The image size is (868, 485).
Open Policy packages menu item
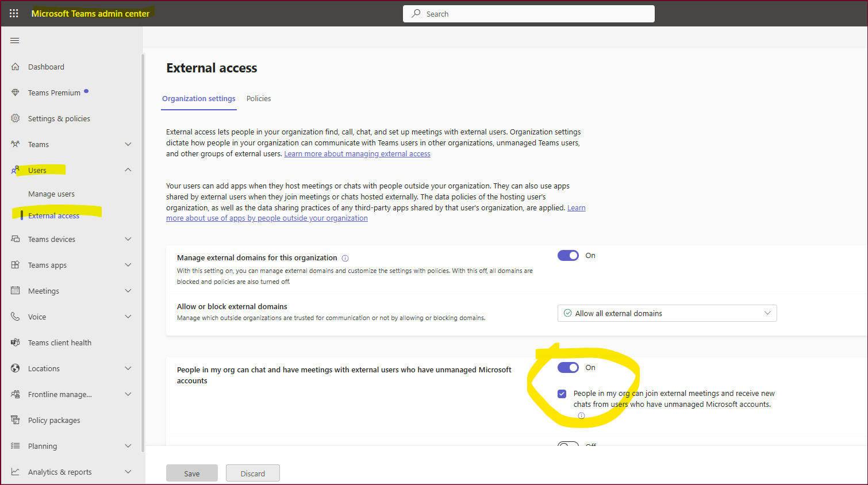54,421
